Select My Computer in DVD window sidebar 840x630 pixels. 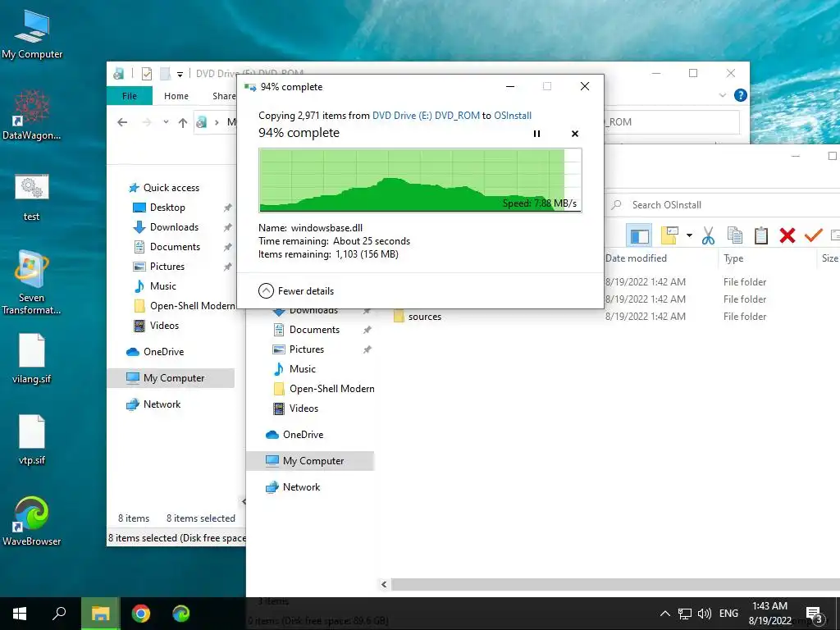pos(171,378)
